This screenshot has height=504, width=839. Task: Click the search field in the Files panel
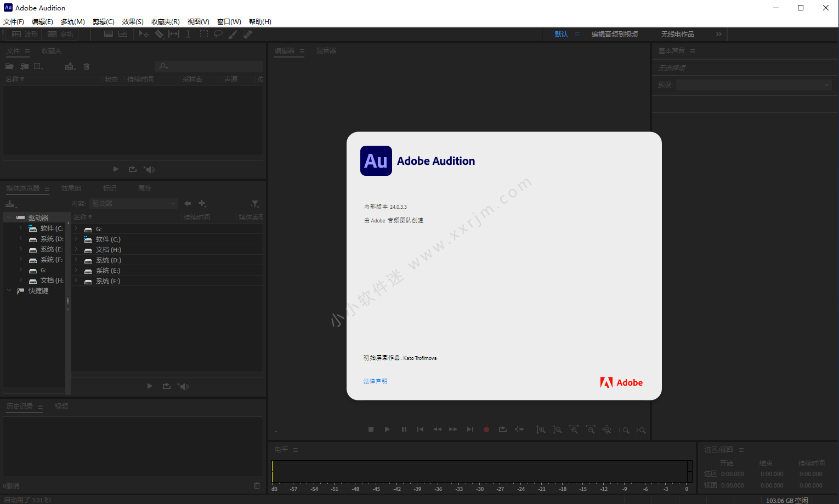tap(209, 66)
